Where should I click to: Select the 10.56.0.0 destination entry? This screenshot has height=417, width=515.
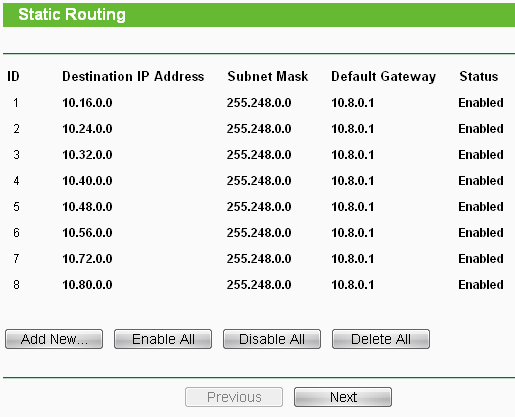coord(87,233)
